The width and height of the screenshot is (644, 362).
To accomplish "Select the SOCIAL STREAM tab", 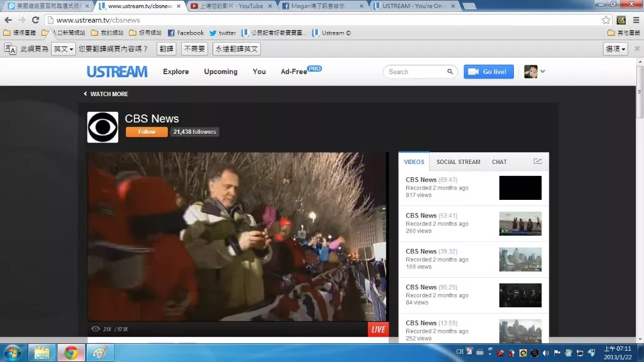I will (x=458, y=162).
